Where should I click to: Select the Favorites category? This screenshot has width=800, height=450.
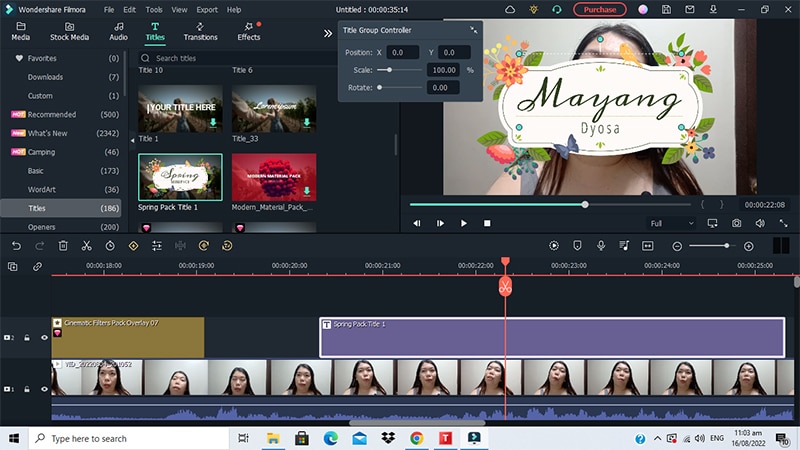coord(61,58)
